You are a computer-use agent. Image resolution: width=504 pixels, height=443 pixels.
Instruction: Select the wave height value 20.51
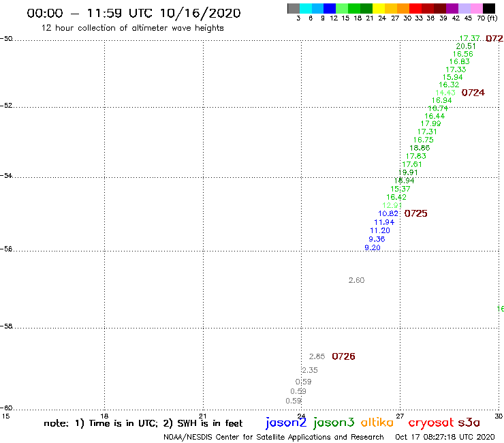(x=466, y=46)
